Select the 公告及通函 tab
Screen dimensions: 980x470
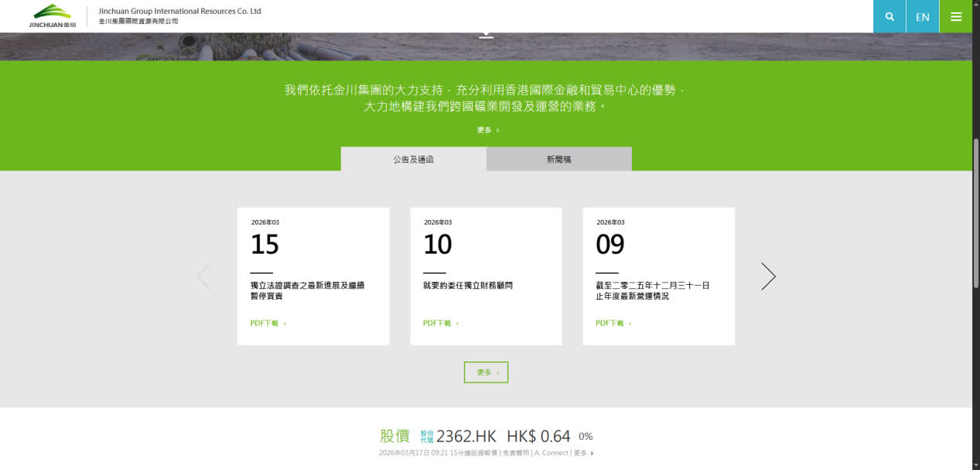[x=413, y=160]
